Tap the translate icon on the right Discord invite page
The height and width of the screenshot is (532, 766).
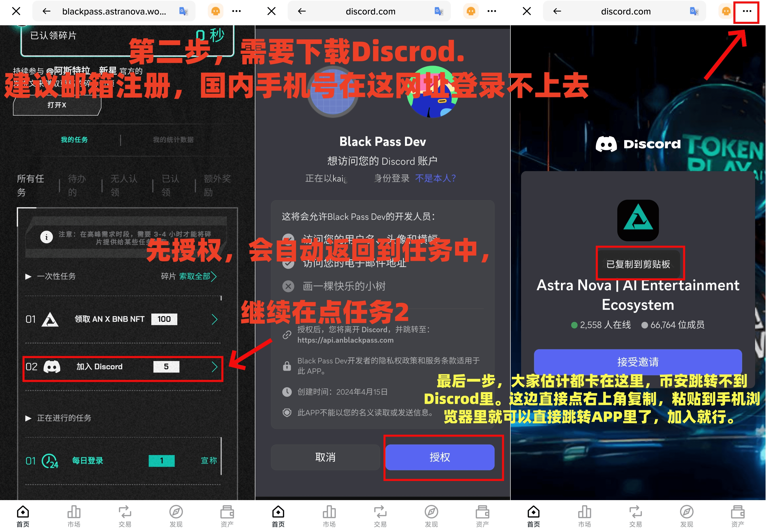(x=694, y=11)
